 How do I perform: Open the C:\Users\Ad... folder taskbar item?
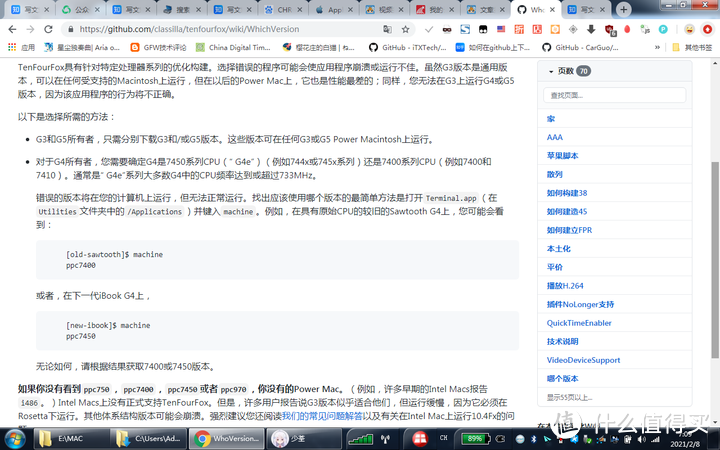coord(149,439)
